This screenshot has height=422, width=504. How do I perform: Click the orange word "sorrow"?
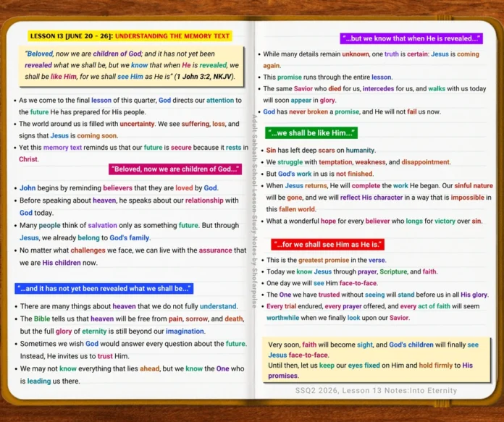(197, 318)
